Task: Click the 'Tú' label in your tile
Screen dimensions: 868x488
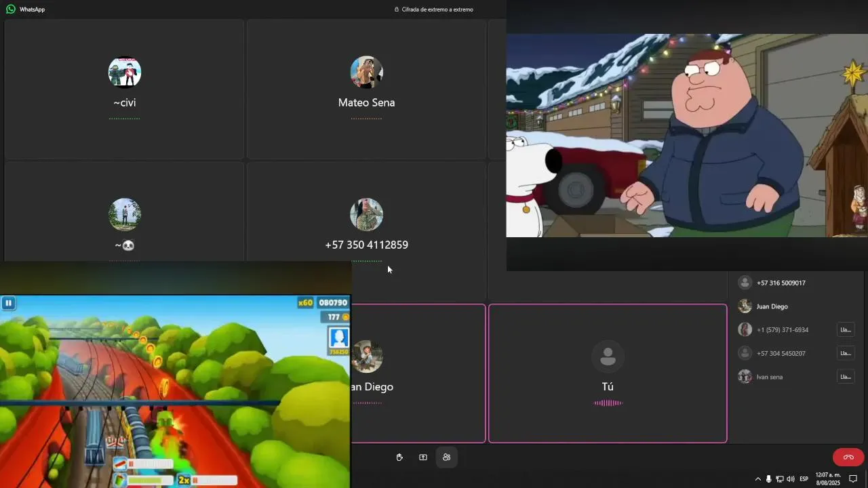Action: [x=608, y=387]
